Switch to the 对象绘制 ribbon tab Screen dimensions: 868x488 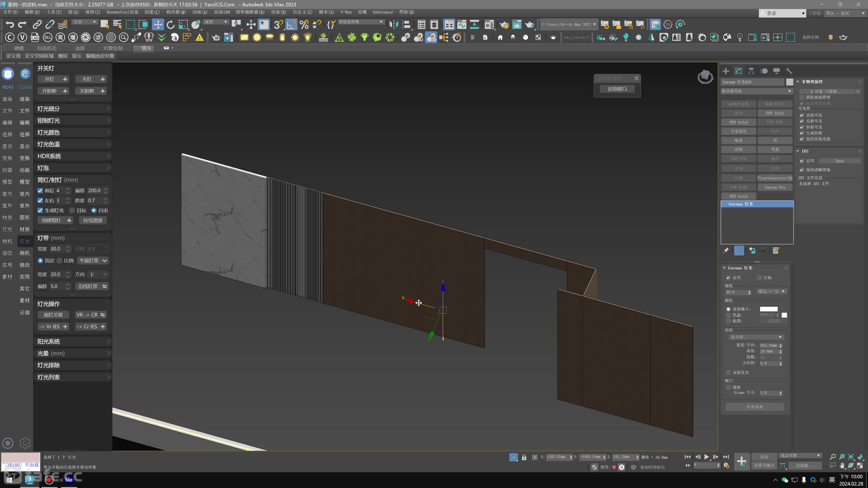113,48
